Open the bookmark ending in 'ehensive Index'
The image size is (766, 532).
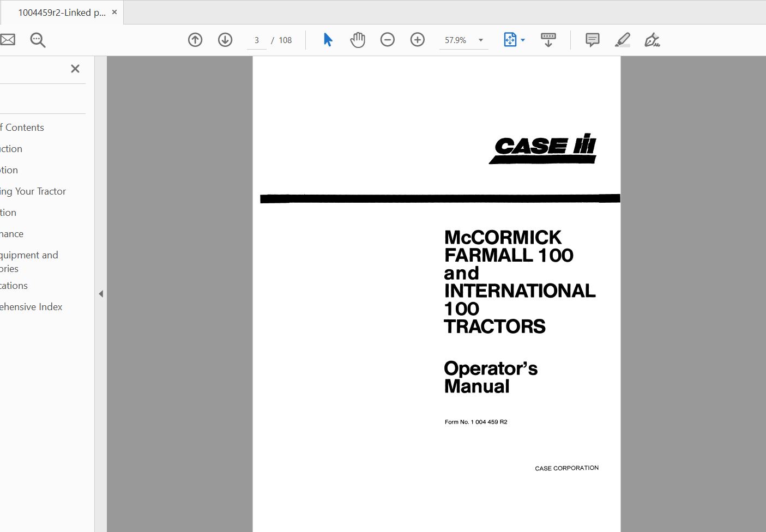tap(31, 307)
